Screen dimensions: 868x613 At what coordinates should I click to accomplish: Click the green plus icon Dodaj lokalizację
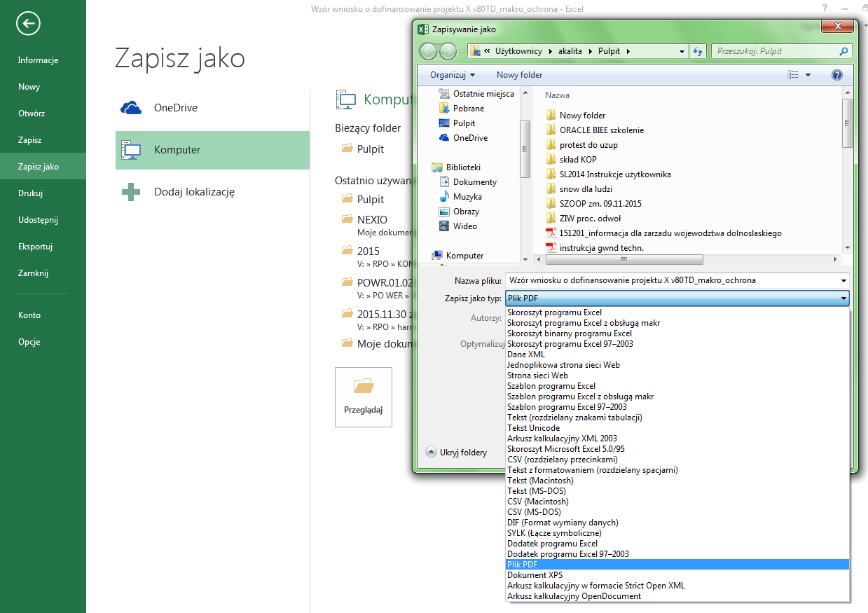pos(131,192)
